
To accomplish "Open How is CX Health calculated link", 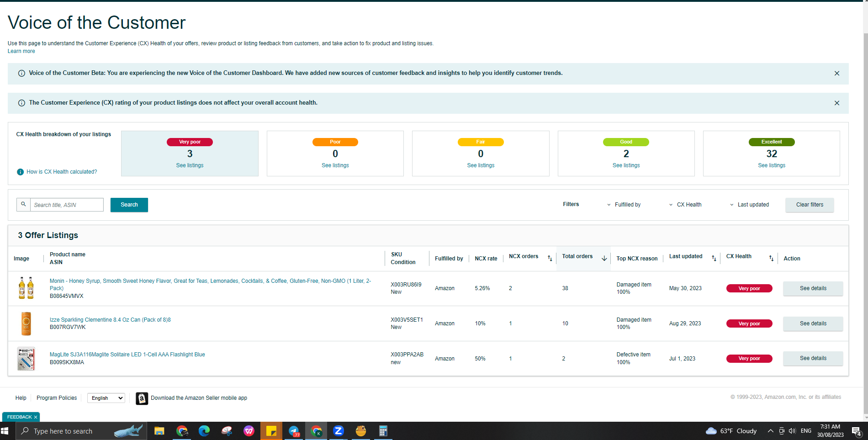I will (62, 172).
